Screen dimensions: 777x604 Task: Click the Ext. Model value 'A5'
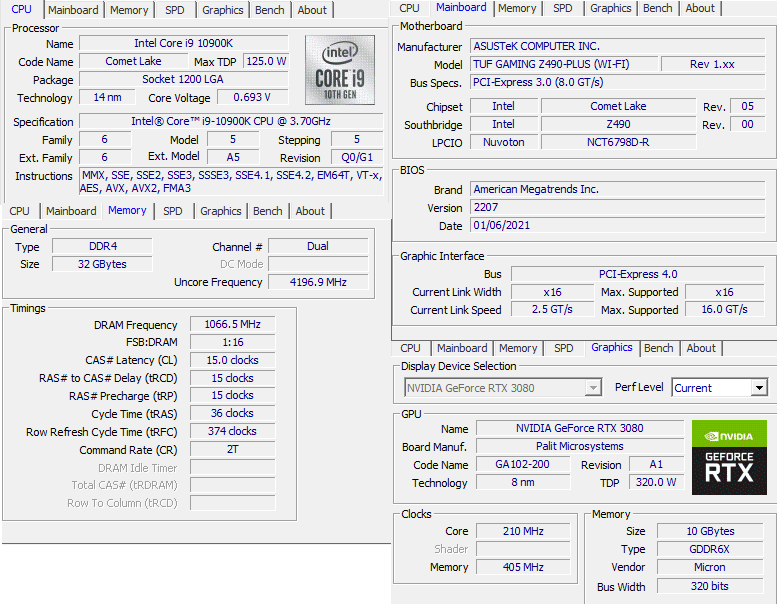point(233,158)
